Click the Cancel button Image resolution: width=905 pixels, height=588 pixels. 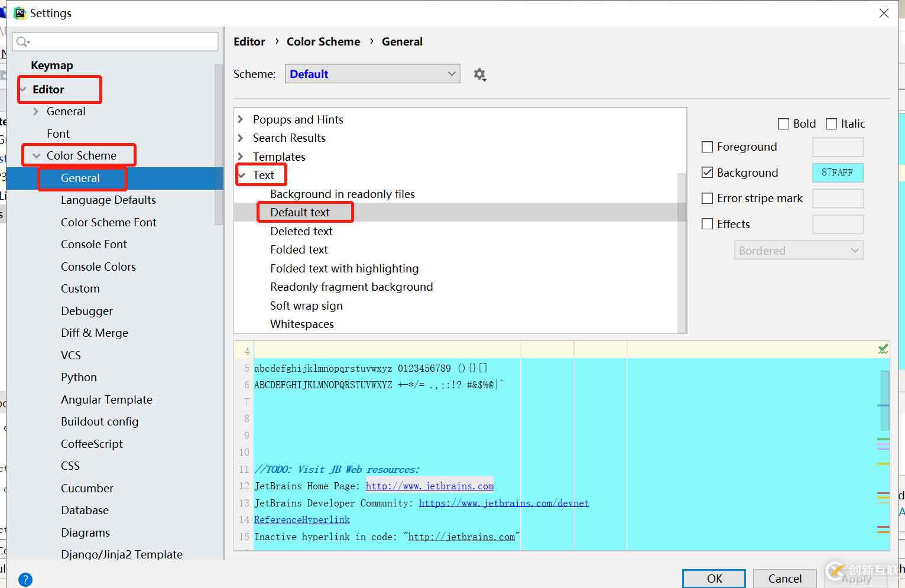pos(784,578)
